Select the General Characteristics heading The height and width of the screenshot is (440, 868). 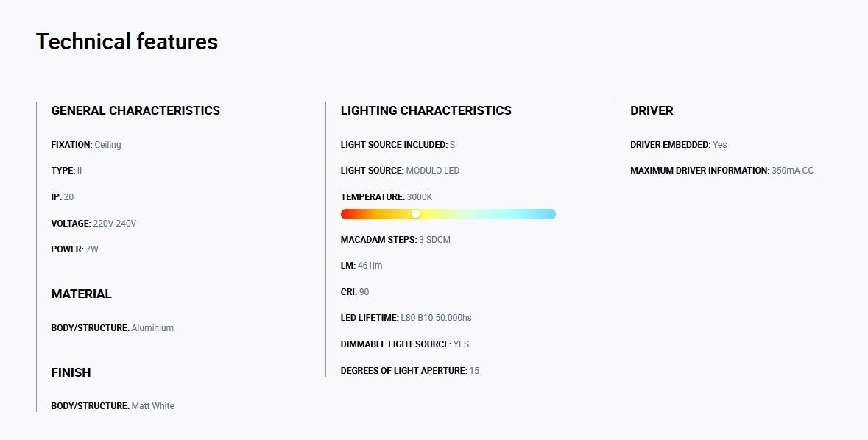(135, 110)
